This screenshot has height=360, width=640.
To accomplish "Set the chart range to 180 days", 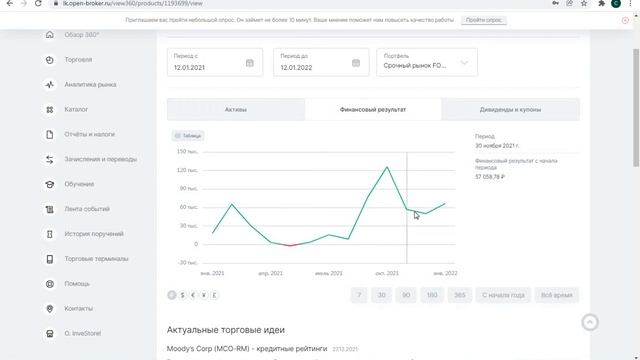I will 432,295.
